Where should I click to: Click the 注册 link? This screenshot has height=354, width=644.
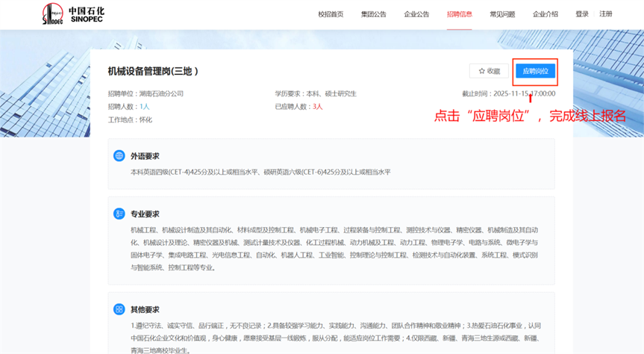point(606,14)
